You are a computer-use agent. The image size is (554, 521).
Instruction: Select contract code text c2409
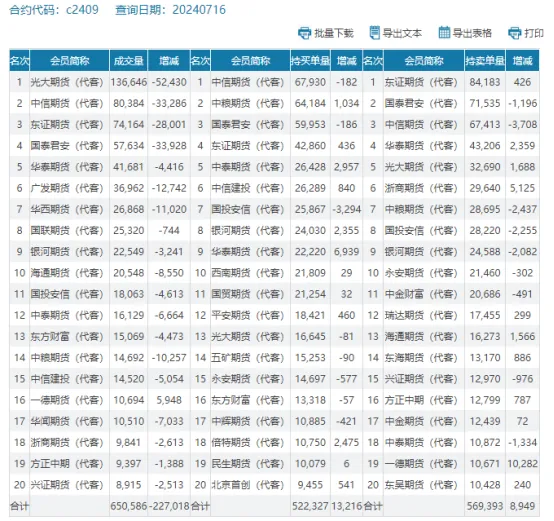82,10
